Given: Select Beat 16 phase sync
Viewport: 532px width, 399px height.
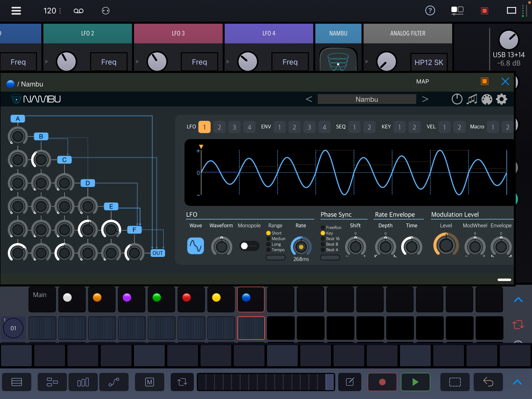Looking at the screenshot, I should 330,239.
